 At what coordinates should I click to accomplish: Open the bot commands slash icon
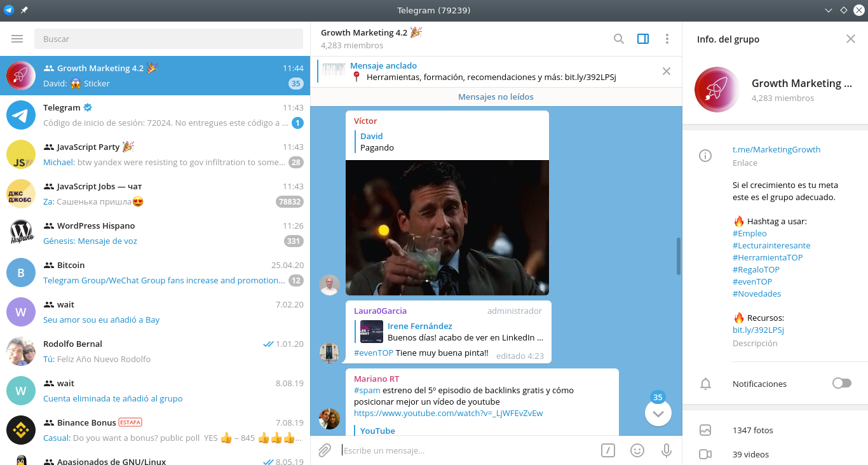point(608,450)
